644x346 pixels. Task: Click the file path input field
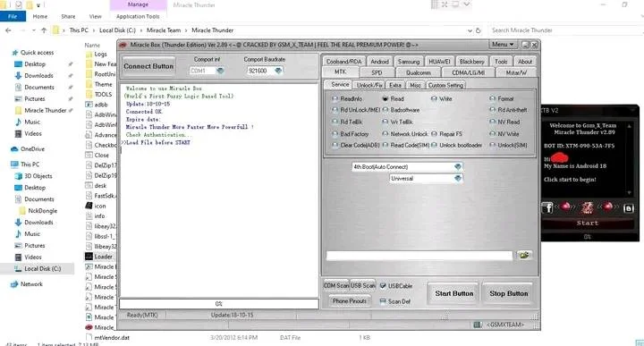pyautogui.click(x=419, y=256)
